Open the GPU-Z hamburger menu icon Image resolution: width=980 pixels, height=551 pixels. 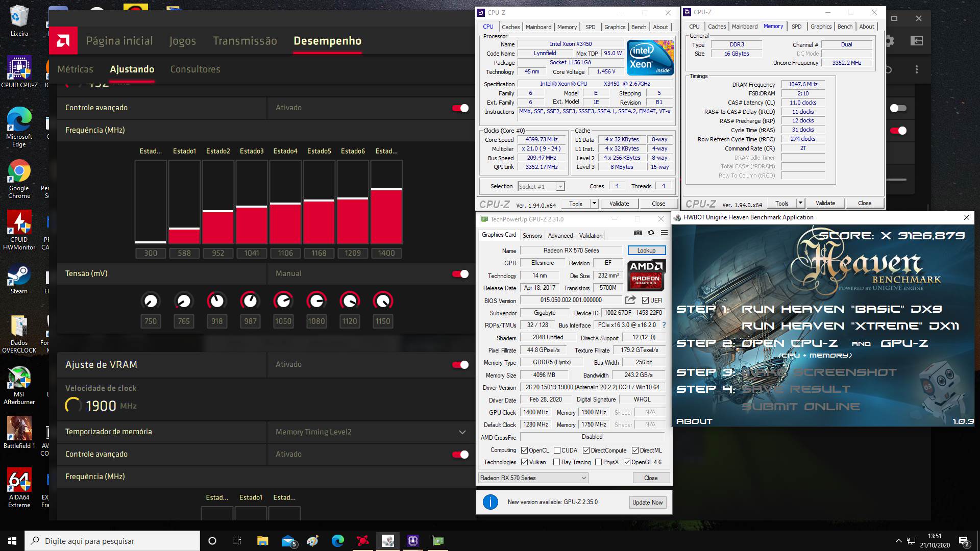[x=664, y=233]
